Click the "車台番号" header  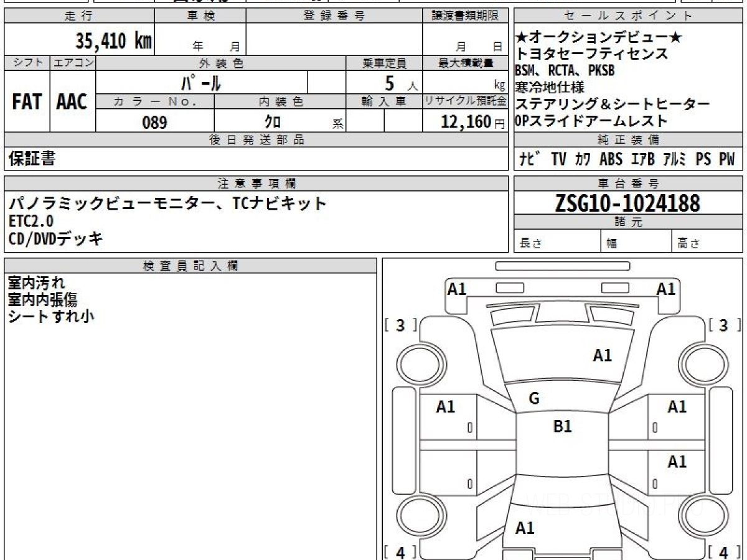pyautogui.click(x=628, y=184)
